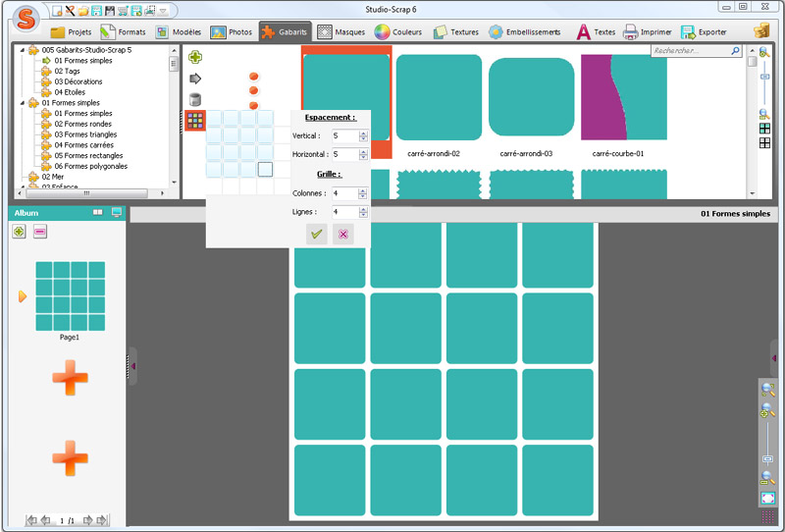Select the carré-arrondi-03 template thumbnail
The width and height of the screenshot is (785, 532).
(x=531, y=97)
